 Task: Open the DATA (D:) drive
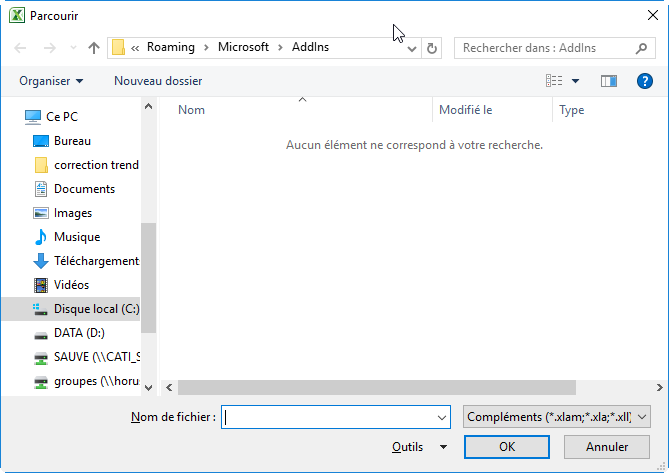78,333
